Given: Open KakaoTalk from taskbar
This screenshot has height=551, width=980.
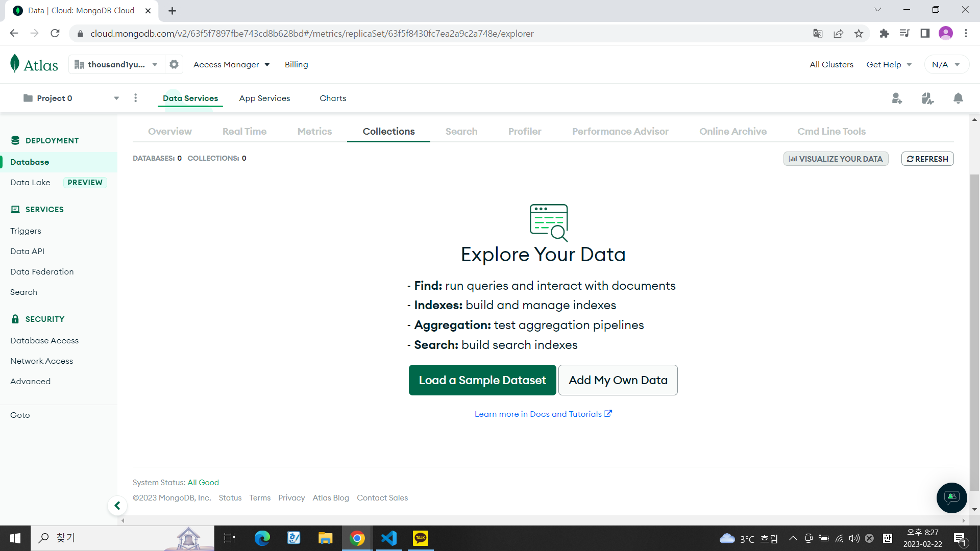Looking at the screenshot, I should 421,538.
